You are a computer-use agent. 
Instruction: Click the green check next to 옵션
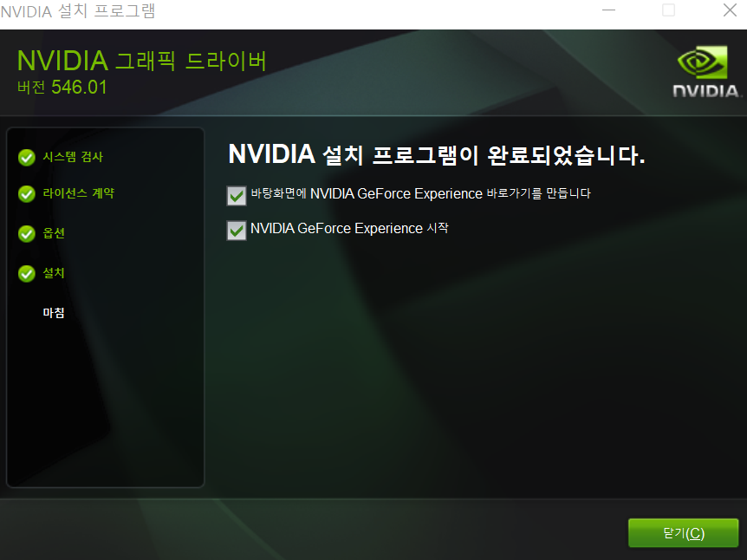pos(27,234)
